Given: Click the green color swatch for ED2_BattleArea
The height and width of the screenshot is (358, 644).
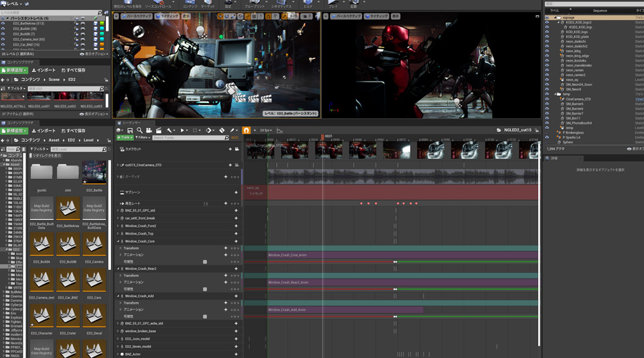Looking at the screenshot, I should point(102,24).
